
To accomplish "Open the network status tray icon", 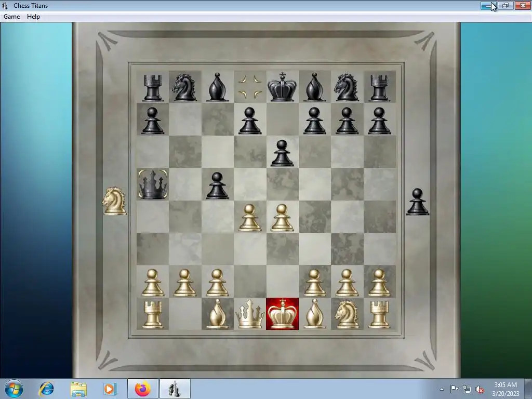I will (x=467, y=389).
